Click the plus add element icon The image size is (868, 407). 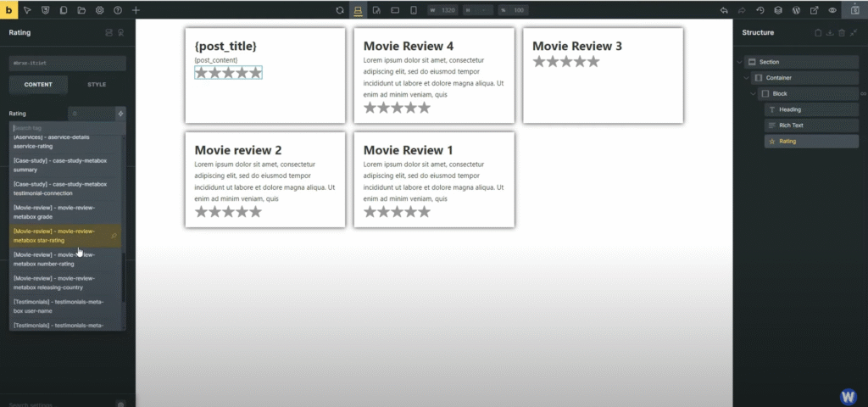pos(136,10)
